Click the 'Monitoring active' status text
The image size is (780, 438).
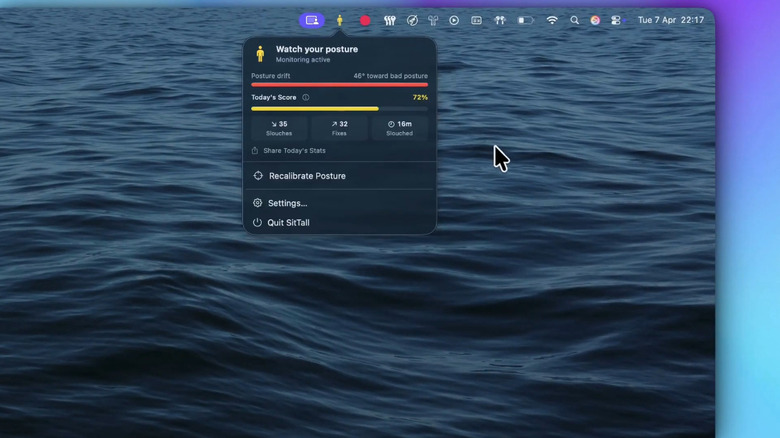pos(303,60)
